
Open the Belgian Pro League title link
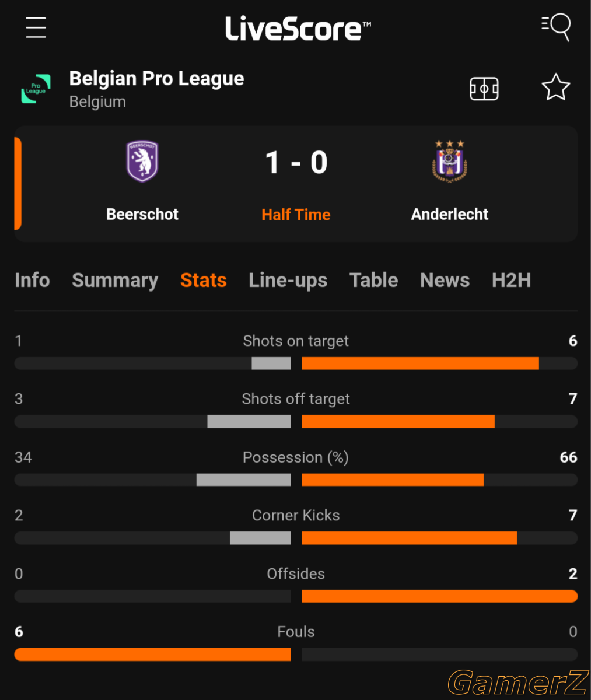pos(156,79)
